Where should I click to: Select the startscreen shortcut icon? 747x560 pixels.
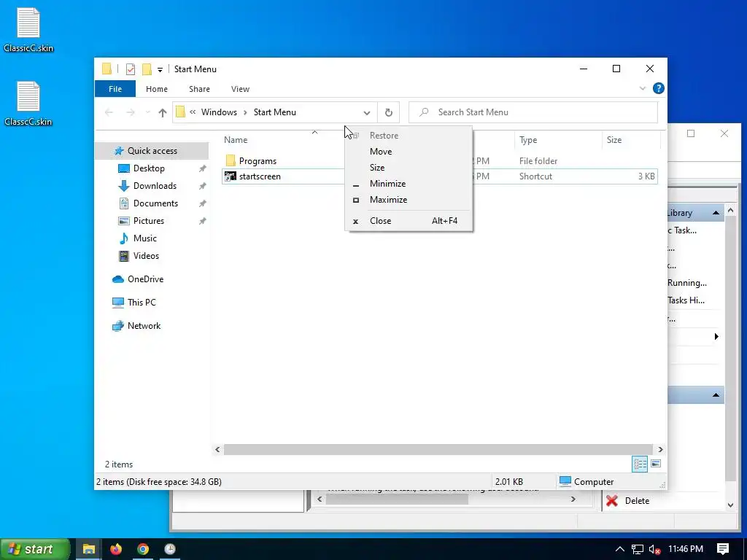[x=230, y=176]
